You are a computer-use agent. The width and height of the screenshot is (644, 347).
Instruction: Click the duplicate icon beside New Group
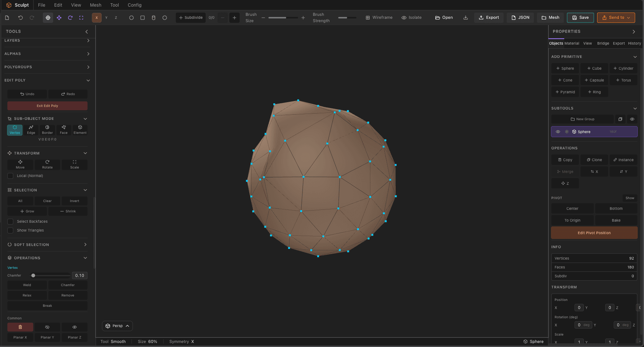620,119
